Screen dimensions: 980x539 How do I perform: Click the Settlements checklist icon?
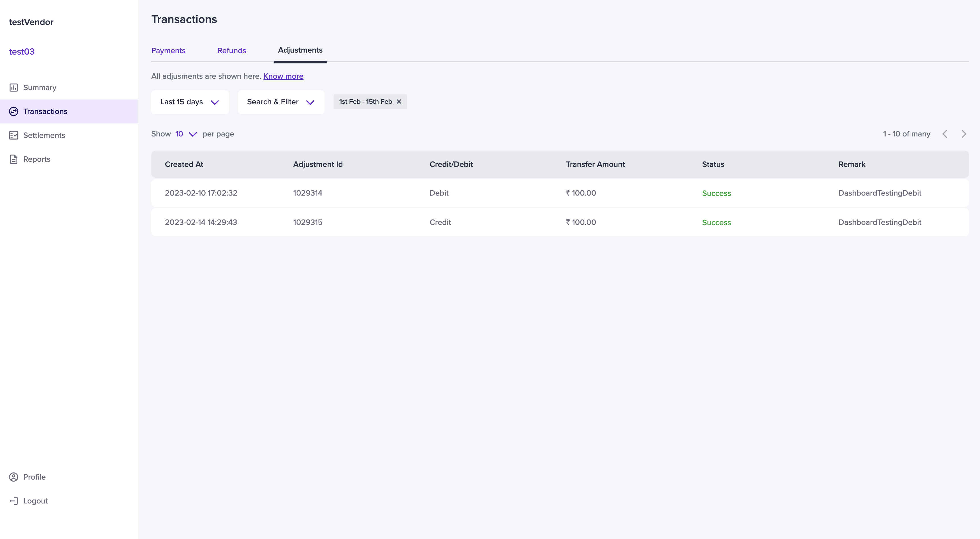(14, 135)
